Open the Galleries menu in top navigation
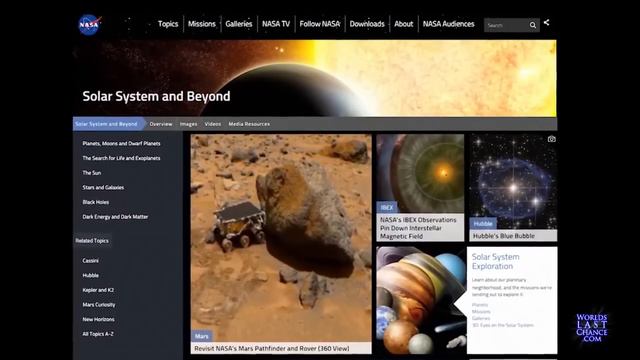 pos(239,24)
